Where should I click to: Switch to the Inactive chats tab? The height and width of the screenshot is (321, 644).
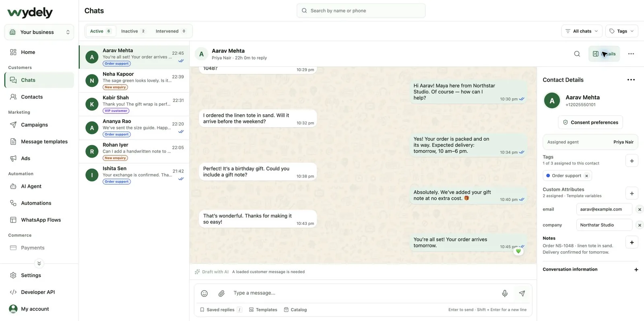tap(133, 31)
